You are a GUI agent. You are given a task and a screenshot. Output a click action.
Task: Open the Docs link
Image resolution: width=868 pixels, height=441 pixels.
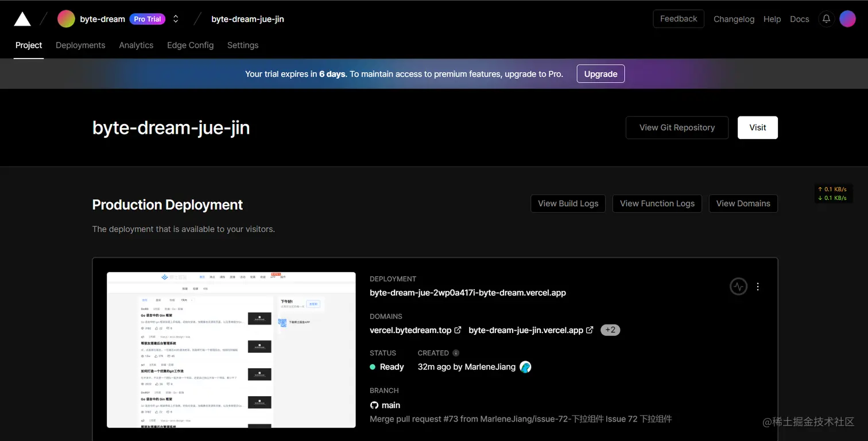point(799,19)
